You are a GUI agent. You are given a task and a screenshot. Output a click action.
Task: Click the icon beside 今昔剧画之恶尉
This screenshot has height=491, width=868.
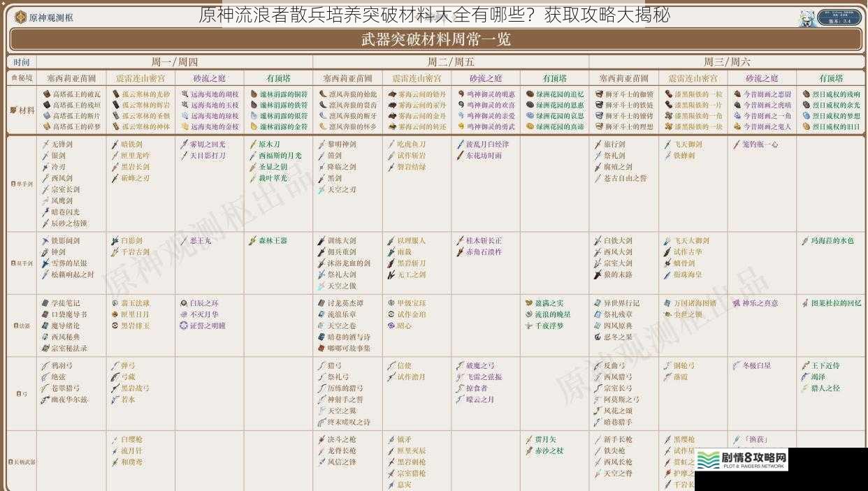[737, 94]
